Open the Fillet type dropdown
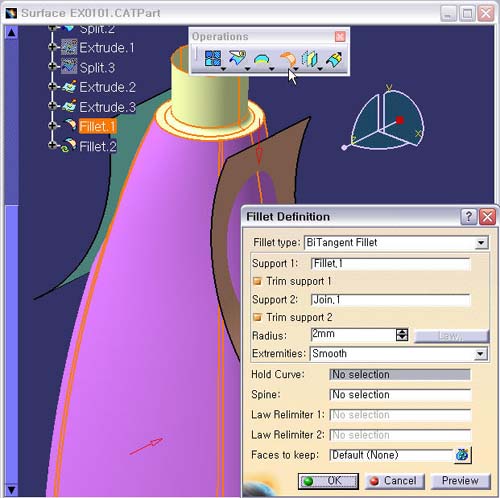The width and height of the screenshot is (500, 498). click(481, 242)
